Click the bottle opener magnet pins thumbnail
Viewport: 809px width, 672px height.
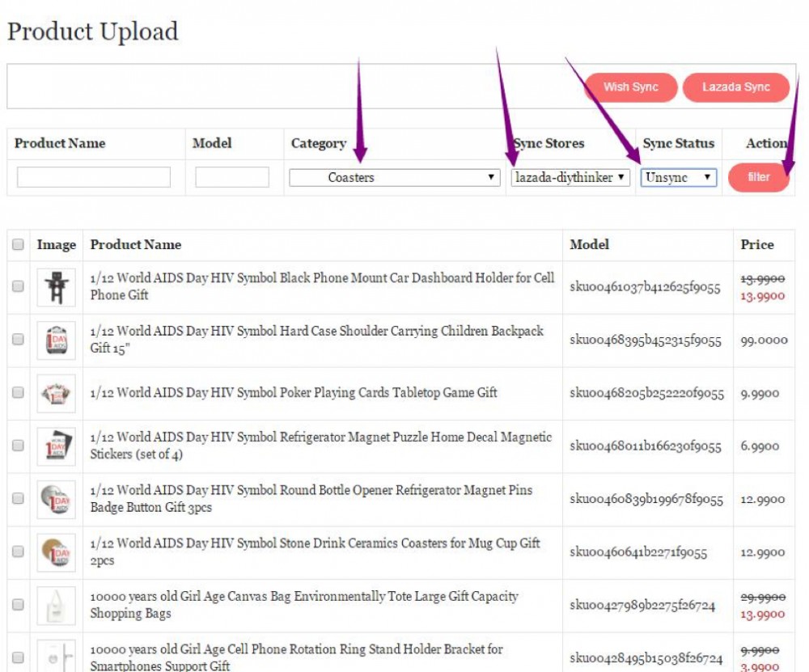pos(57,500)
